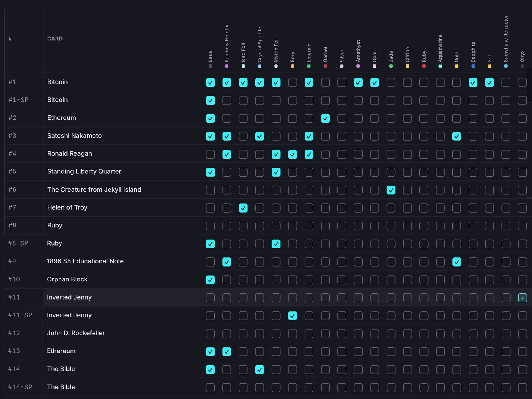Uncheck Base for Orphan Block

tap(210, 280)
